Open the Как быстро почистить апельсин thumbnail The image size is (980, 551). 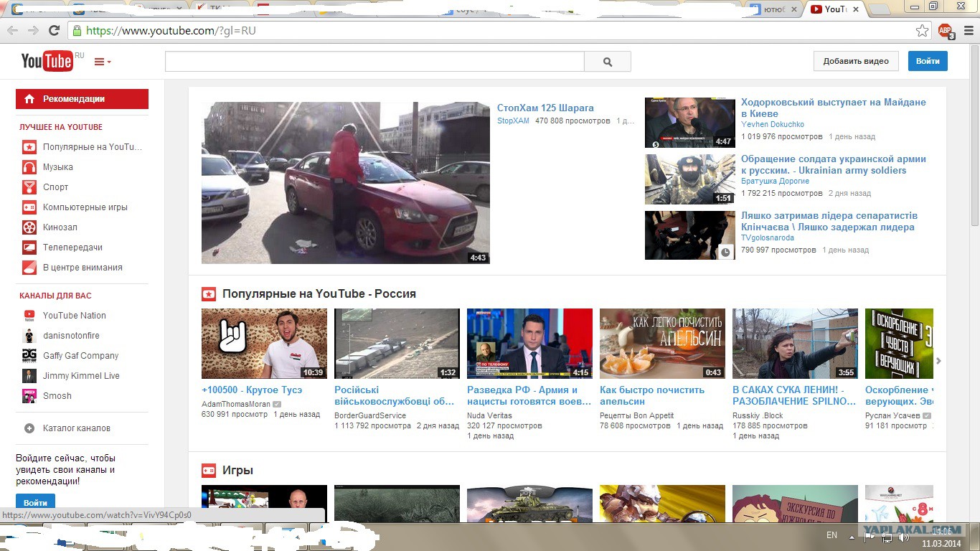point(662,344)
